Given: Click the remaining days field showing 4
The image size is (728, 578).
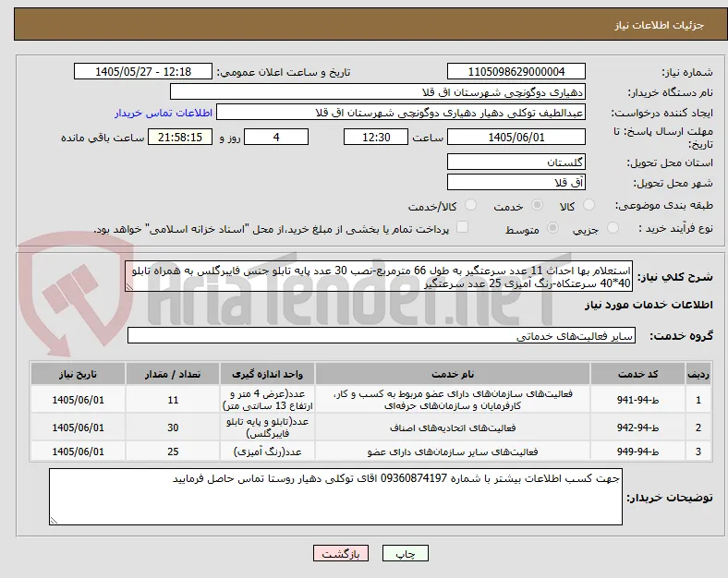Looking at the screenshot, I should [x=276, y=137].
